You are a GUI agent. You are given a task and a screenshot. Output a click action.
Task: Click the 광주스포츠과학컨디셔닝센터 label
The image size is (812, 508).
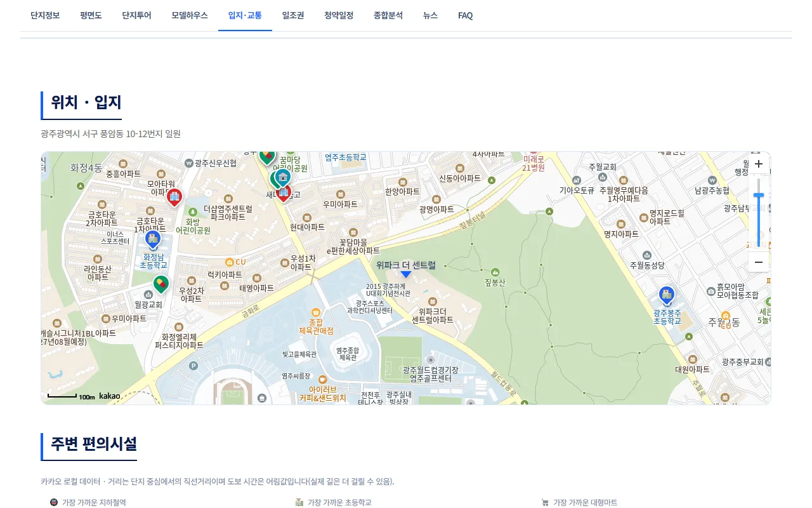click(x=370, y=307)
